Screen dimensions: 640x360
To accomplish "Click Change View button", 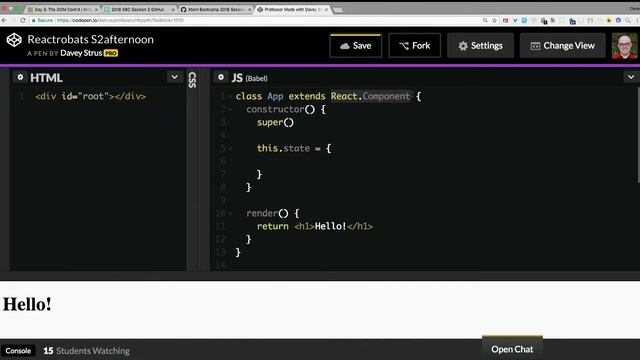I will pyautogui.click(x=562, y=46).
